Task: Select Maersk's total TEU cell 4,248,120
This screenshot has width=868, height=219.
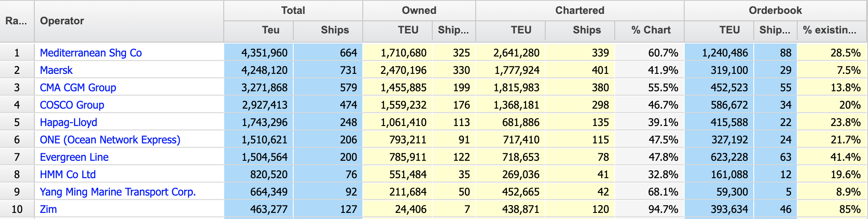Action: tap(264, 70)
